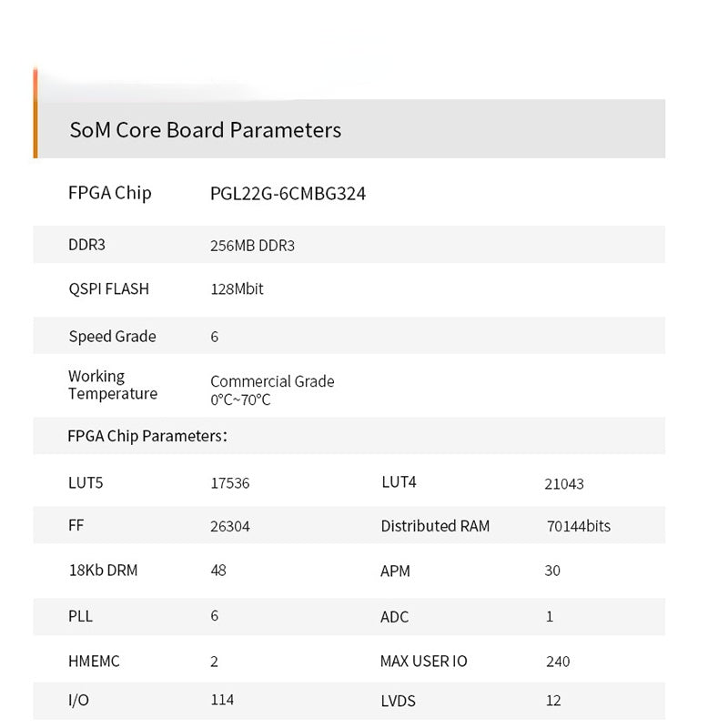Select the LUT5 value 17536
728x728 pixels.
coord(229,484)
